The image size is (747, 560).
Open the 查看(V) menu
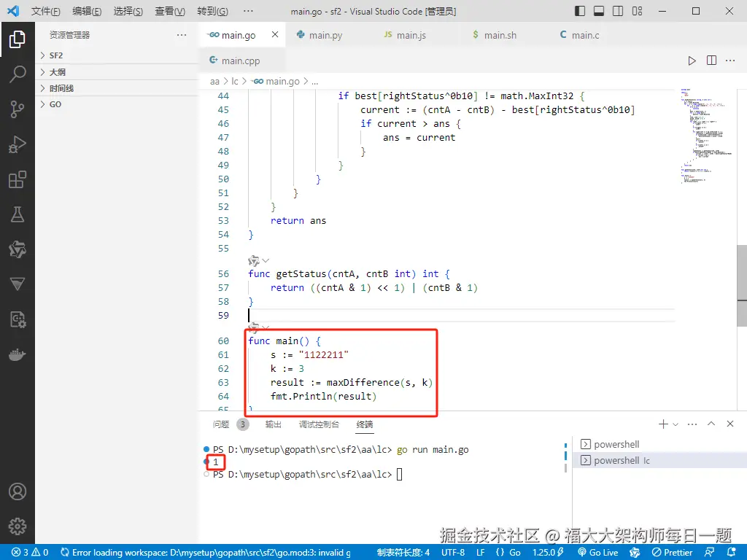point(170,11)
